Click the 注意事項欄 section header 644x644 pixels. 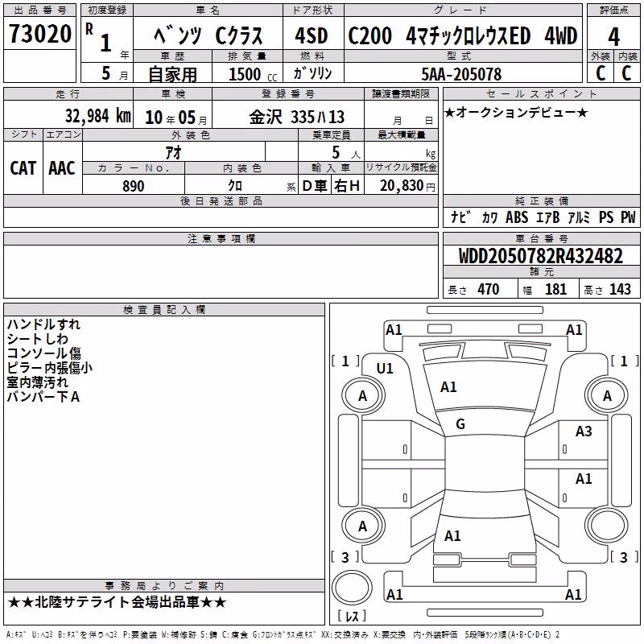point(221,238)
